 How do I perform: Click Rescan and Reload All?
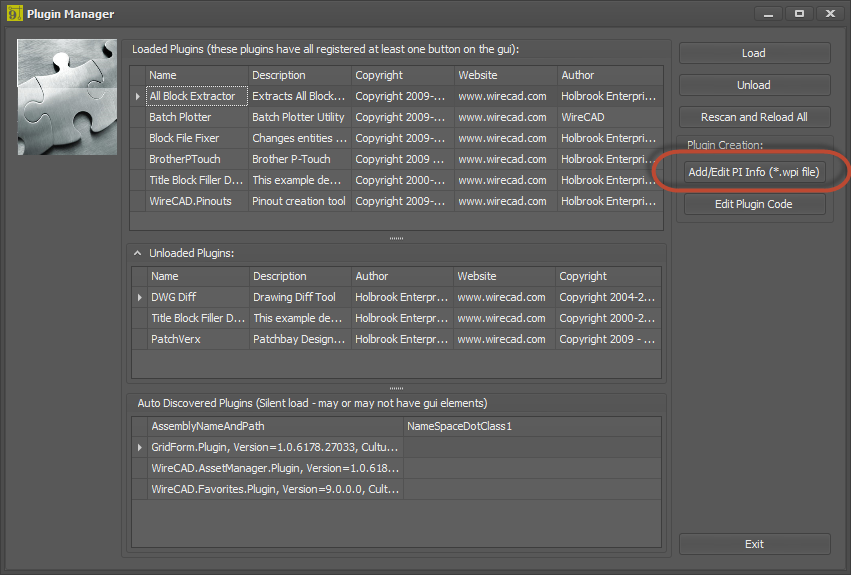754,117
